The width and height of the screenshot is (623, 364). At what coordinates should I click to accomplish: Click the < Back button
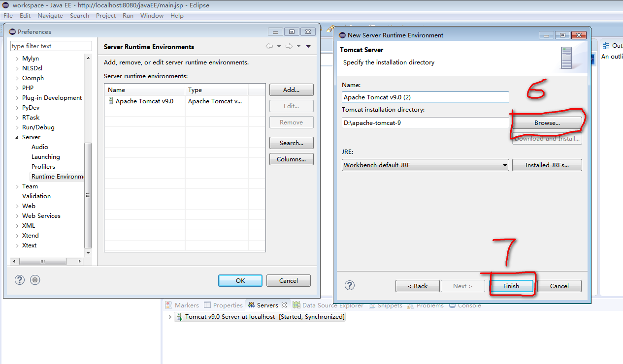click(x=418, y=286)
